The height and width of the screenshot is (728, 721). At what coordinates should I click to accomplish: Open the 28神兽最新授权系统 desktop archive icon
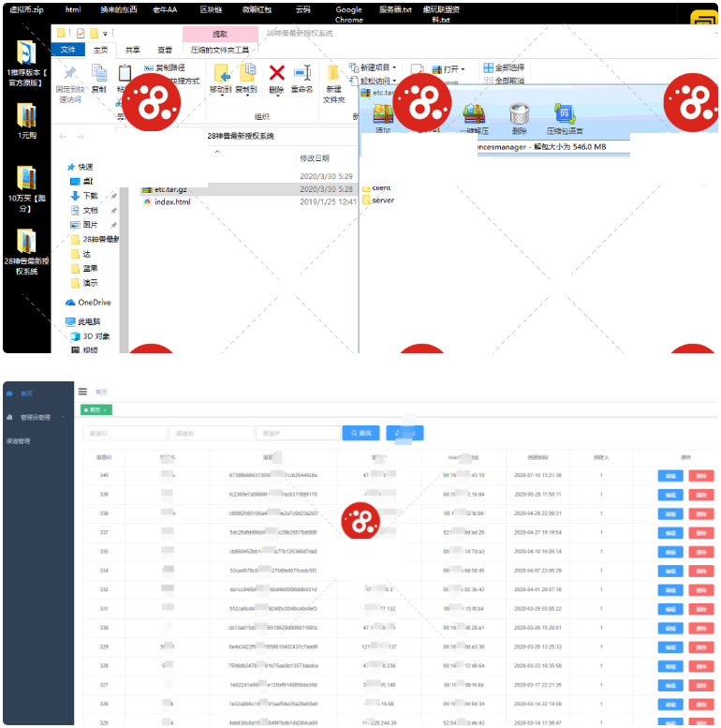click(x=26, y=241)
